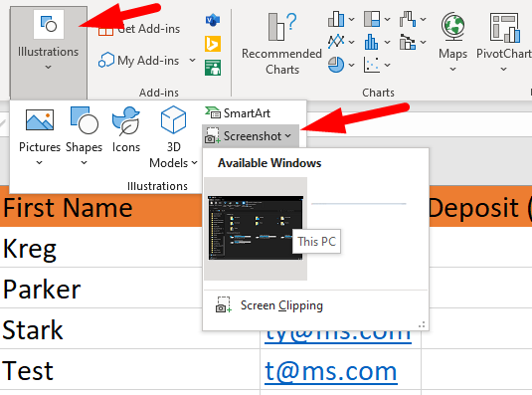This screenshot has height=395, width=532.
Task: Click the PivotChart button
Action: pyautogui.click(x=504, y=43)
